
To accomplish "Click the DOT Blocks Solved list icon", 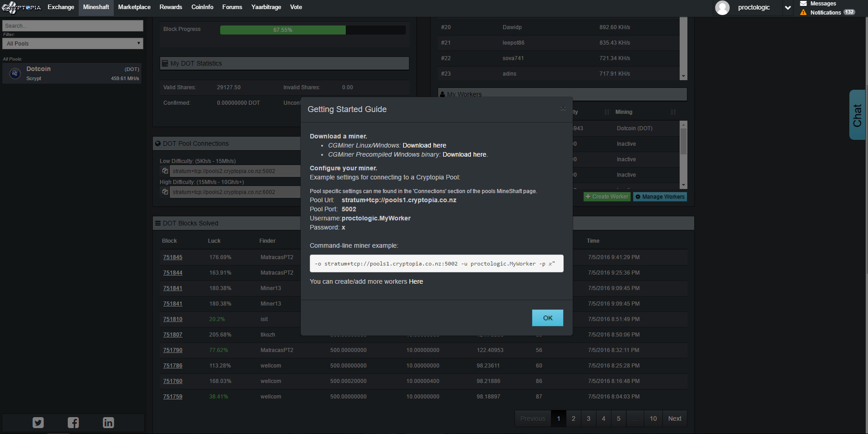I will click(158, 223).
